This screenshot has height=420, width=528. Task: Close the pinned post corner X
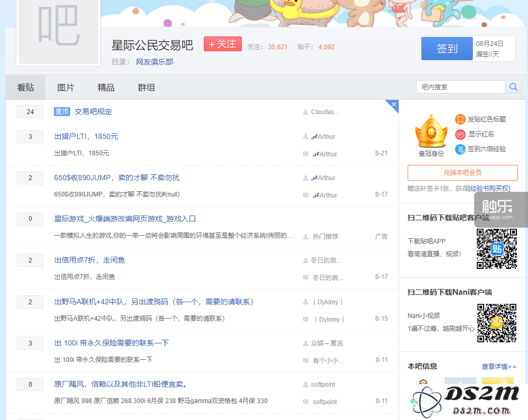point(394,105)
